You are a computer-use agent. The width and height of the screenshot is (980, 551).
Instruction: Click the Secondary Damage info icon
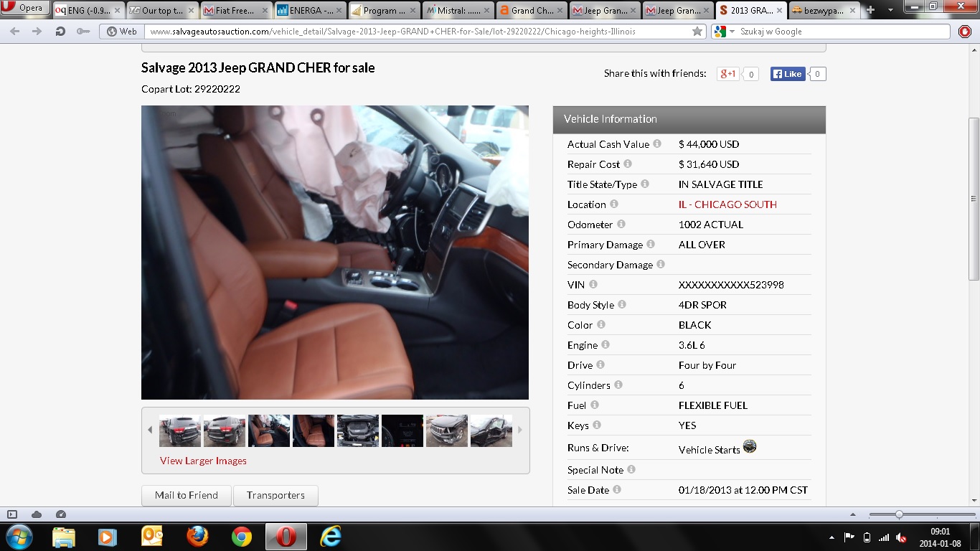(661, 264)
